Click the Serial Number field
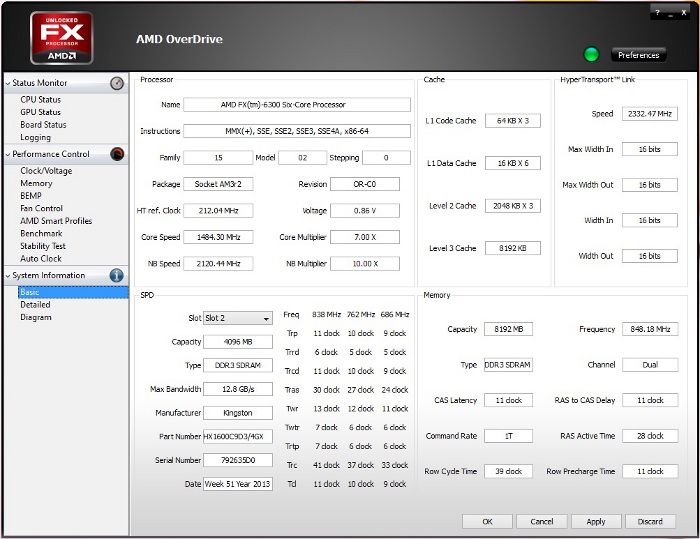Image resolution: width=700 pixels, height=539 pixels. [x=238, y=460]
